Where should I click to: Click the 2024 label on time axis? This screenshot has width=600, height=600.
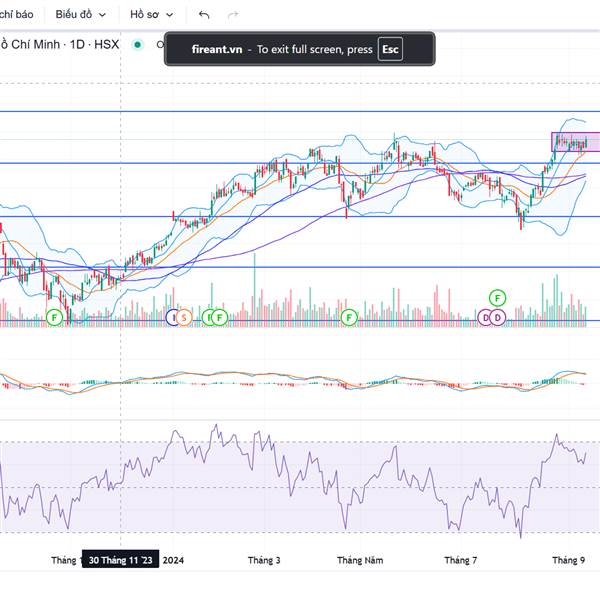click(x=173, y=561)
